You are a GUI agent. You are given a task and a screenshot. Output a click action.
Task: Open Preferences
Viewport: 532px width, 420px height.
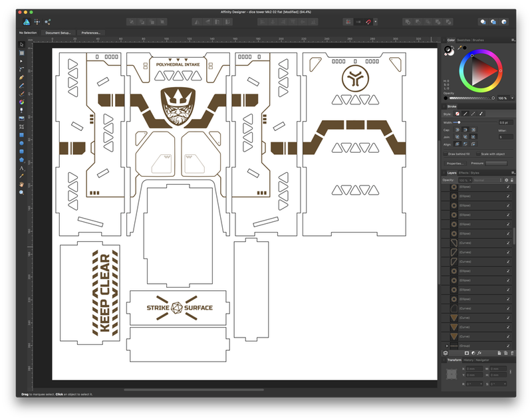click(91, 33)
